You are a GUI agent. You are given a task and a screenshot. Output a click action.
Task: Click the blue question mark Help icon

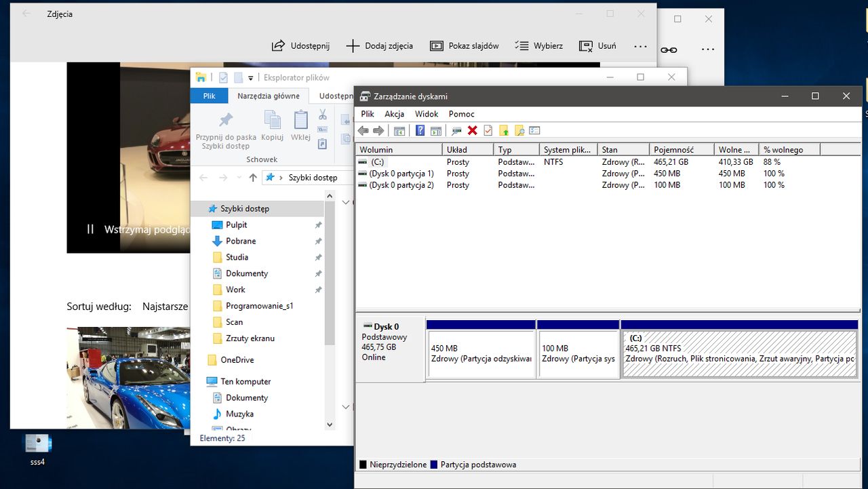(x=420, y=131)
